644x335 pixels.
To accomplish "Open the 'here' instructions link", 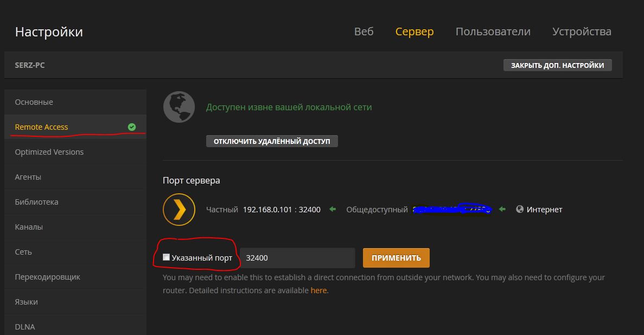I will click(318, 290).
